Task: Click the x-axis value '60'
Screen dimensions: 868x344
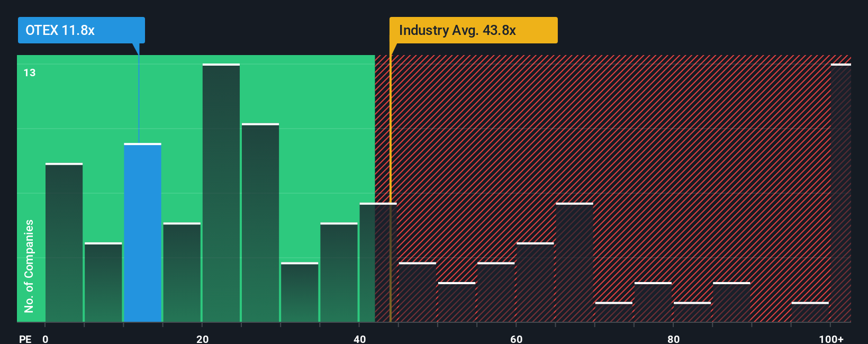Action: pyautogui.click(x=517, y=339)
